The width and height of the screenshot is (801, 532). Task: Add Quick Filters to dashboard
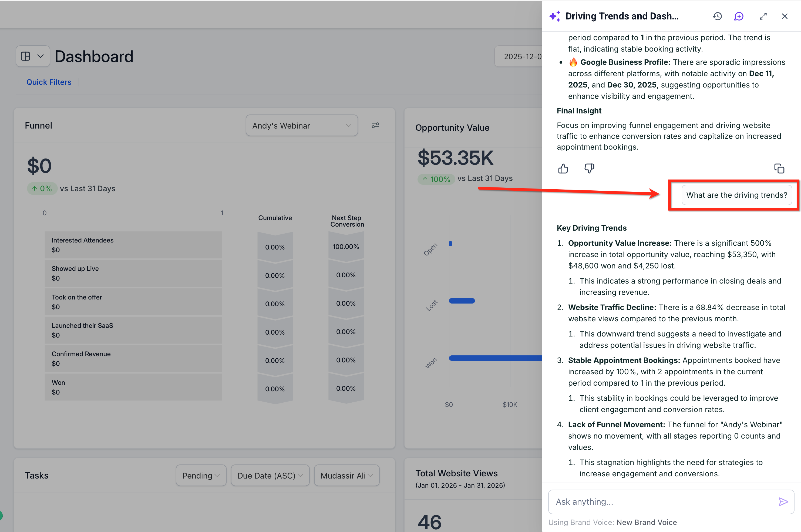[x=44, y=82]
